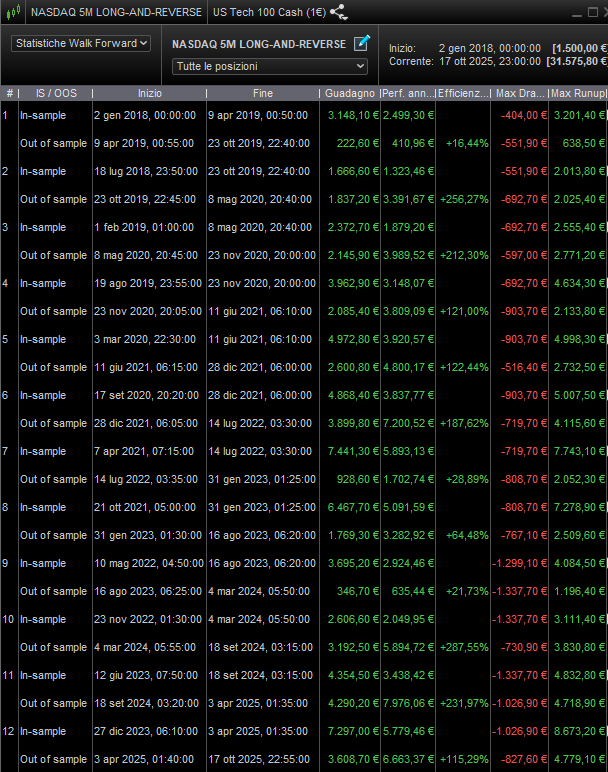The width and height of the screenshot is (608, 772).
Task: Click the Perf. ann. column header
Action: pos(408,93)
